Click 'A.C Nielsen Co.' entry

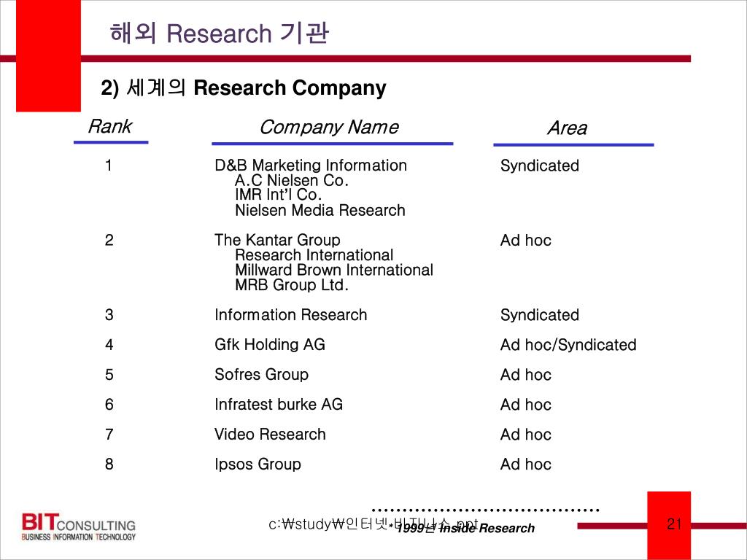click(x=292, y=180)
